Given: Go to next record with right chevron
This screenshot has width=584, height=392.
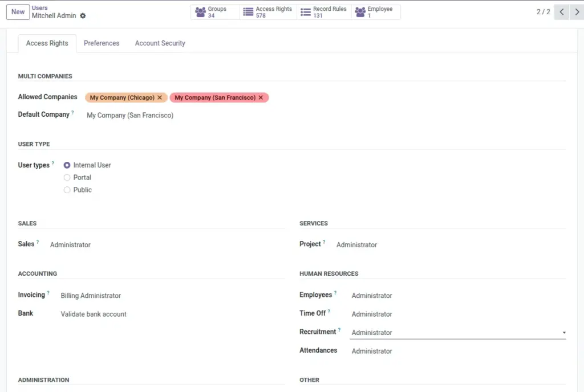Looking at the screenshot, I should click(577, 12).
